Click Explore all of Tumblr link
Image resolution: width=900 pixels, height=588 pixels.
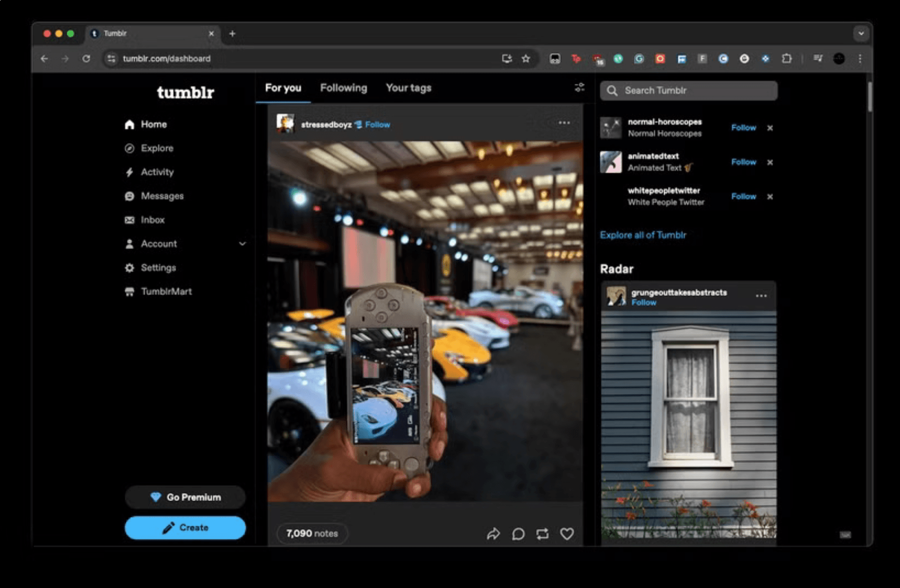[x=643, y=235]
